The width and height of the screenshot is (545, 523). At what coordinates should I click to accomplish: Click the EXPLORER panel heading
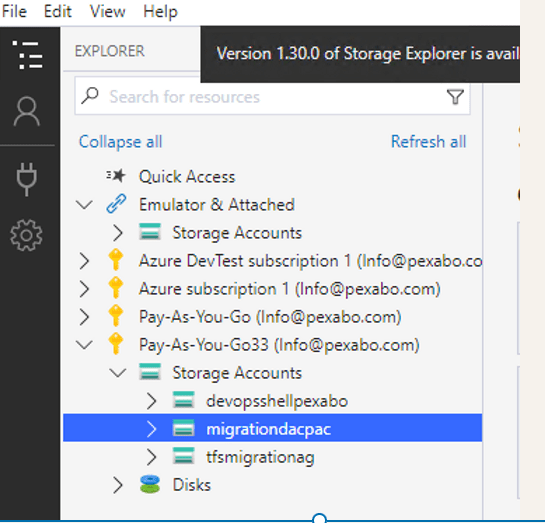[x=109, y=51]
